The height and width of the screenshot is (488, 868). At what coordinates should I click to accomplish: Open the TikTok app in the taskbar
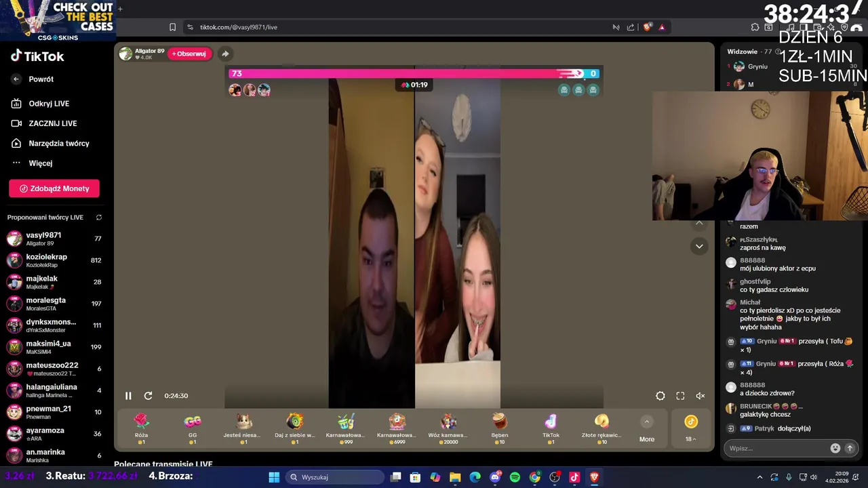point(574,477)
